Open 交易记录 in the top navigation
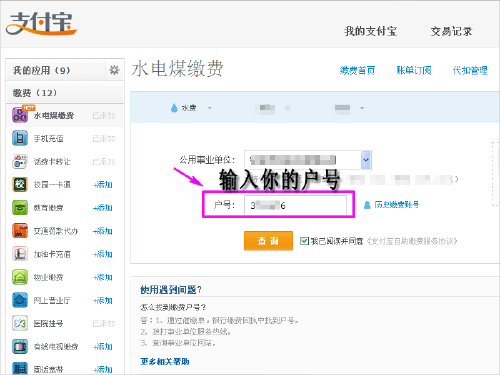 tap(451, 31)
